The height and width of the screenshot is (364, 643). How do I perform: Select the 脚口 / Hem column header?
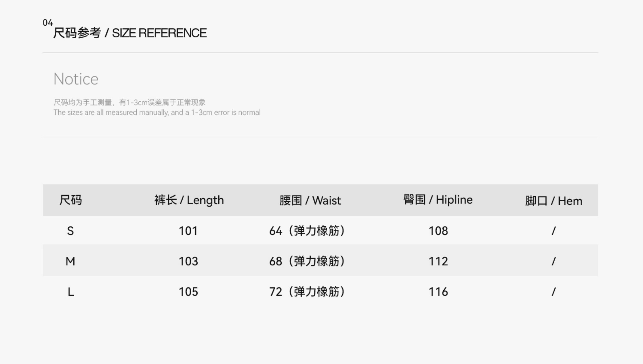pyautogui.click(x=554, y=201)
